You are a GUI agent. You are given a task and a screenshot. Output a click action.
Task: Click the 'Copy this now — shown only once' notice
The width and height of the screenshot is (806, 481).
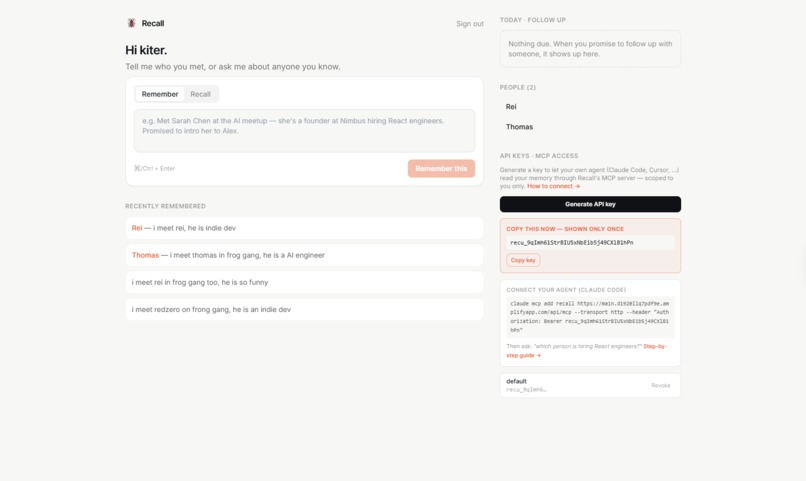565,229
